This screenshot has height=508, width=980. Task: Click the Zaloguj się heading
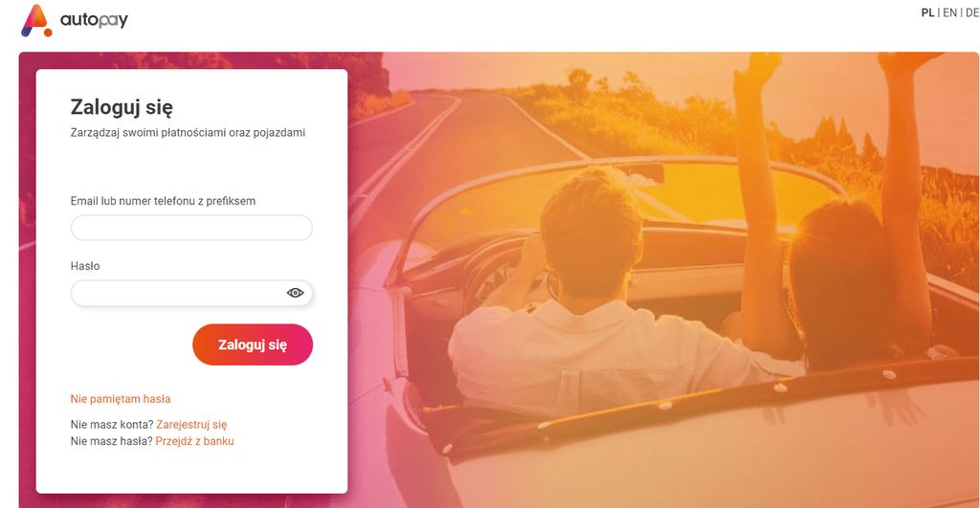(x=122, y=107)
